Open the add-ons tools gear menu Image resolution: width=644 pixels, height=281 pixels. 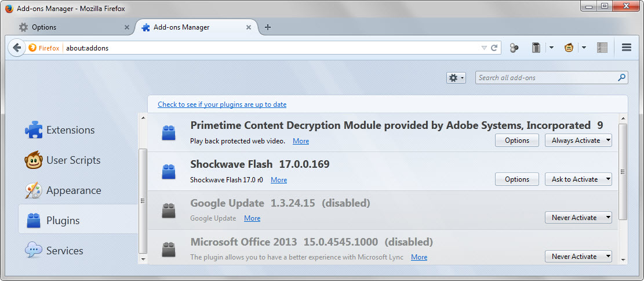point(456,78)
